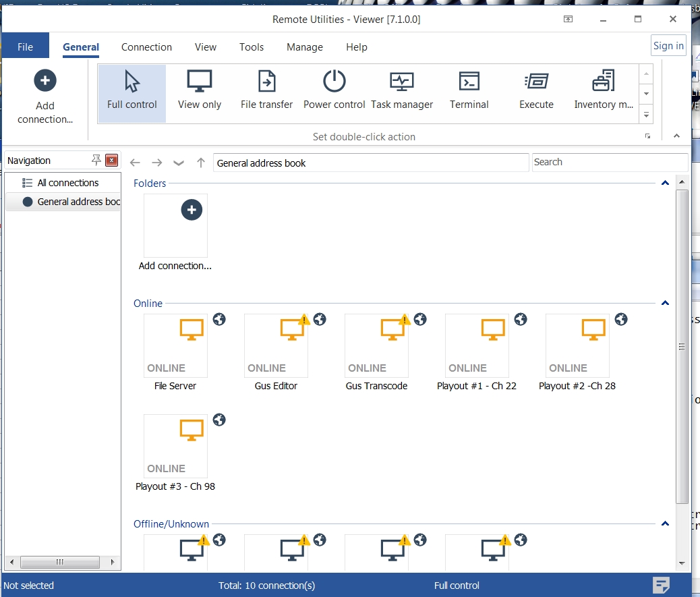Select the File Server connection thumbnail

click(175, 345)
